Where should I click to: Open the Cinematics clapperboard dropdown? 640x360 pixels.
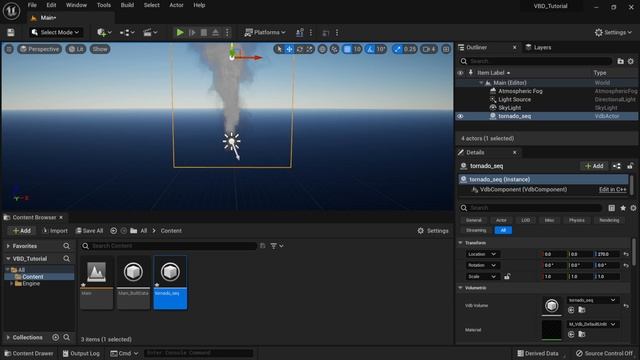click(x=150, y=32)
